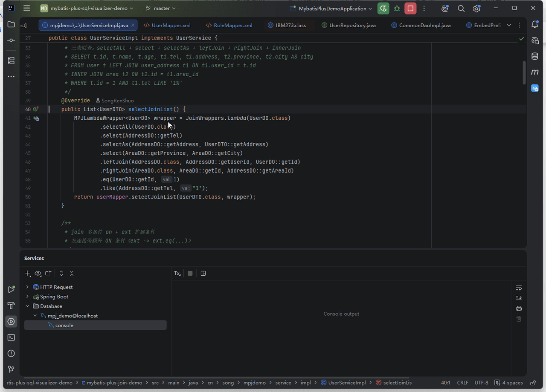Toggle scroll to end in console
This screenshot has height=392, width=546.
tap(519, 298)
